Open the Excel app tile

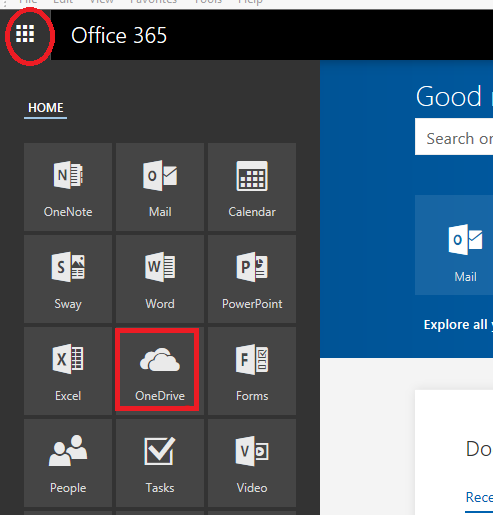pos(68,371)
